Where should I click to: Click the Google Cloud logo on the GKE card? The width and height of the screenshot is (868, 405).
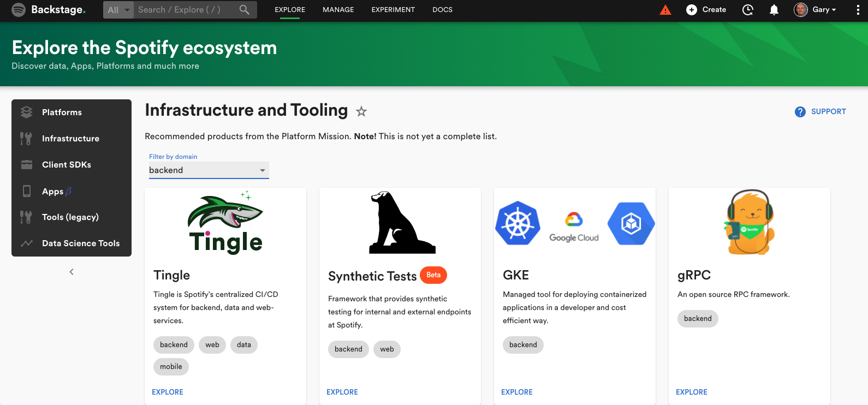coord(574,227)
